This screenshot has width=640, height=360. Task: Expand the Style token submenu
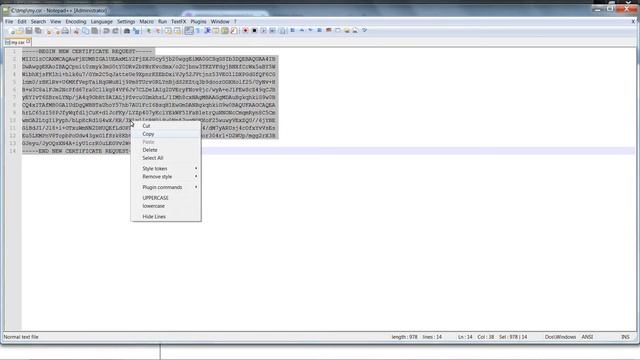click(166, 169)
